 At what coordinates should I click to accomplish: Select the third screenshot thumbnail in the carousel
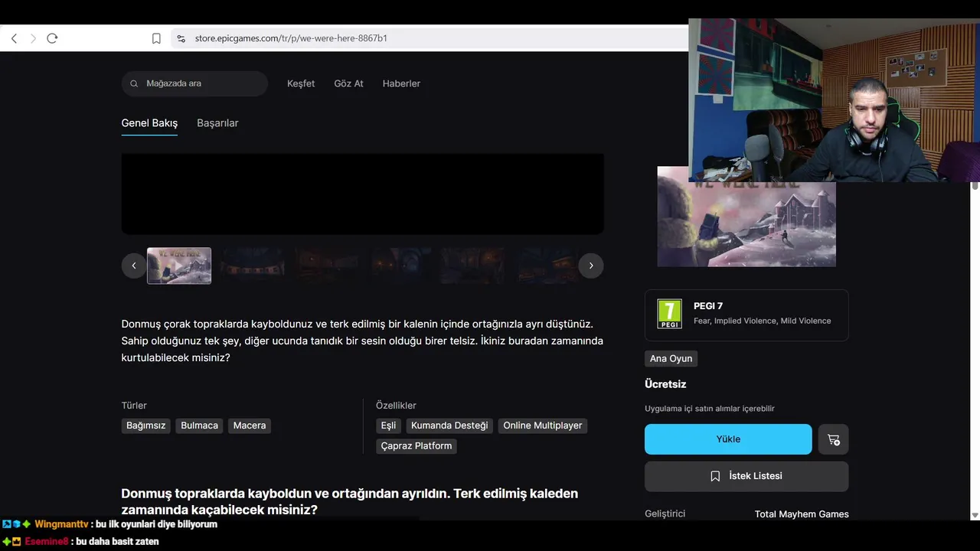pos(326,266)
